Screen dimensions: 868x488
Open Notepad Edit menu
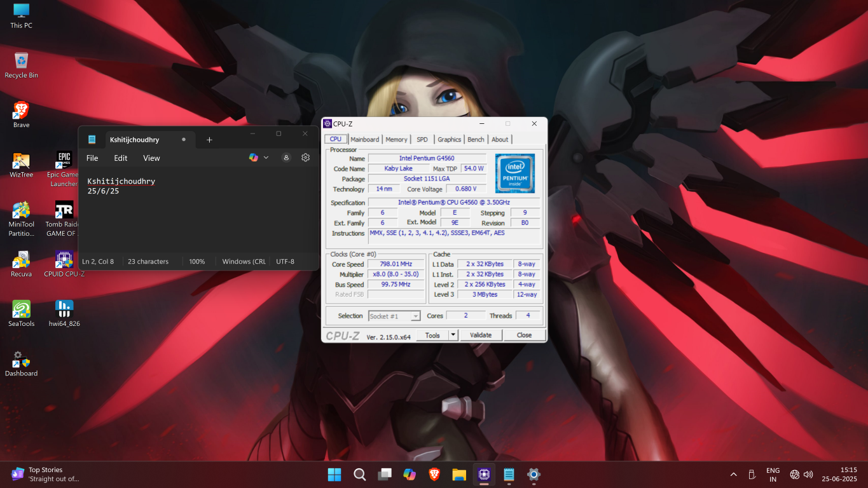click(121, 158)
